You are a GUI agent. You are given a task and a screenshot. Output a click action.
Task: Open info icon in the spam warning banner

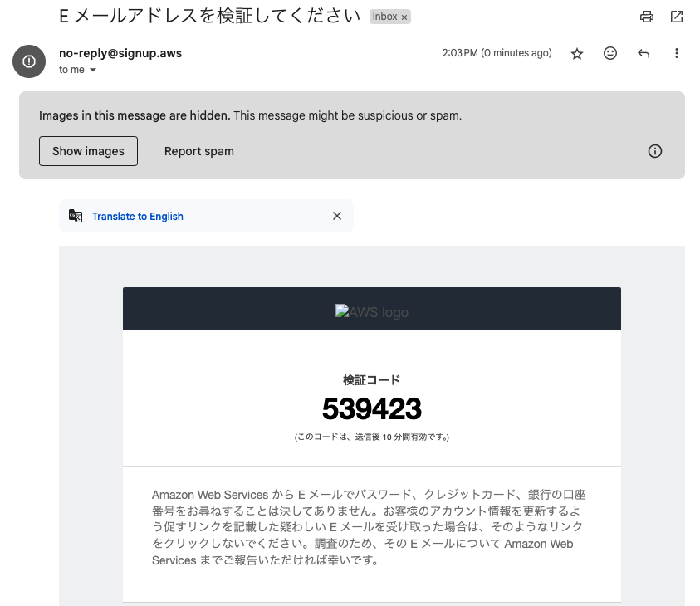(654, 151)
